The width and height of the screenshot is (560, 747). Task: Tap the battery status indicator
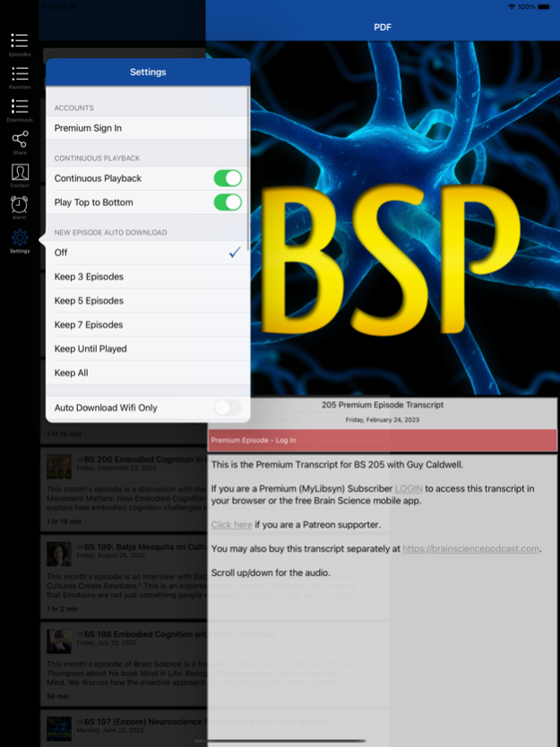(543, 6)
